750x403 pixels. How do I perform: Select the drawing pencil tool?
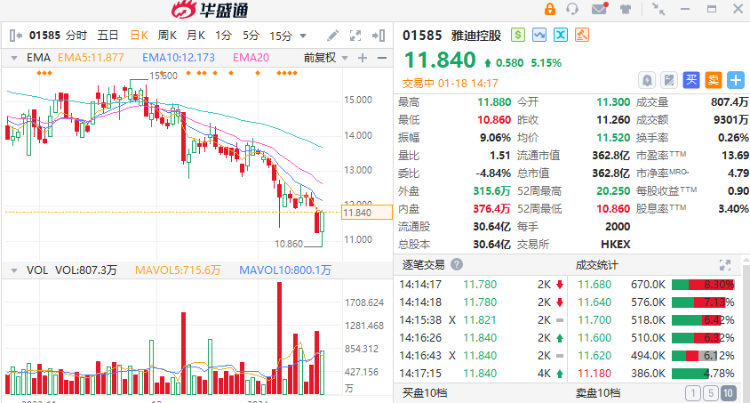[332, 35]
